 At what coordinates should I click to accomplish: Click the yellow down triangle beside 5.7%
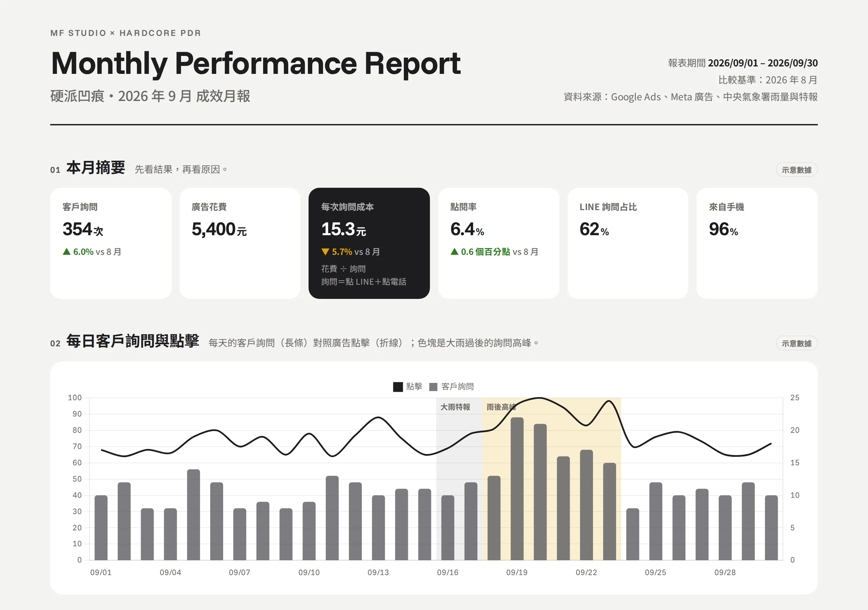point(325,252)
